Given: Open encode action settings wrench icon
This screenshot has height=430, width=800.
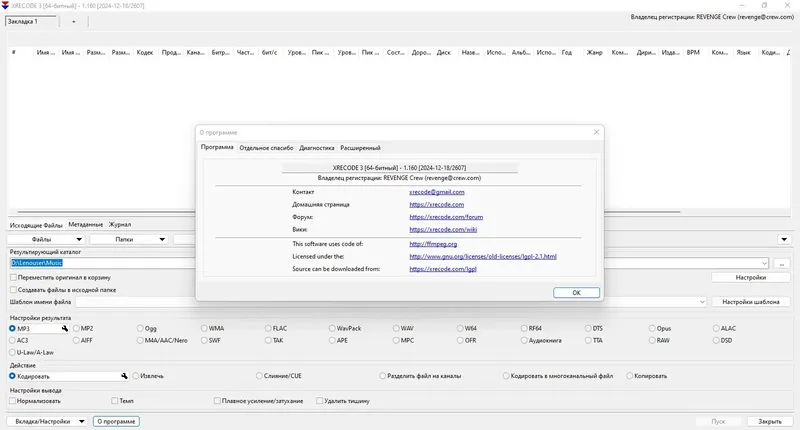Looking at the screenshot, I should click(x=125, y=376).
